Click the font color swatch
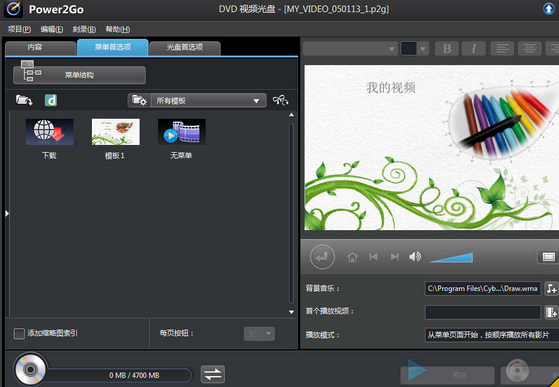 [409, 48]
